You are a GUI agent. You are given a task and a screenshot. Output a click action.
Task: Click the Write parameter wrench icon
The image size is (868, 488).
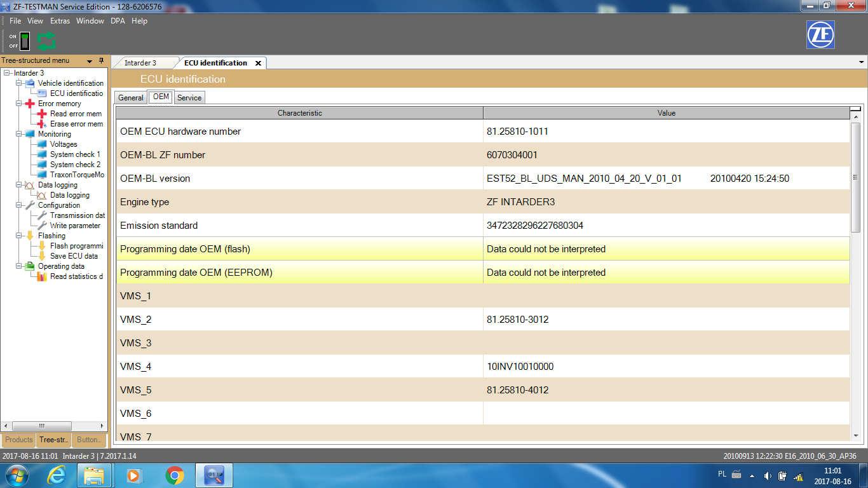coord(42,226)
